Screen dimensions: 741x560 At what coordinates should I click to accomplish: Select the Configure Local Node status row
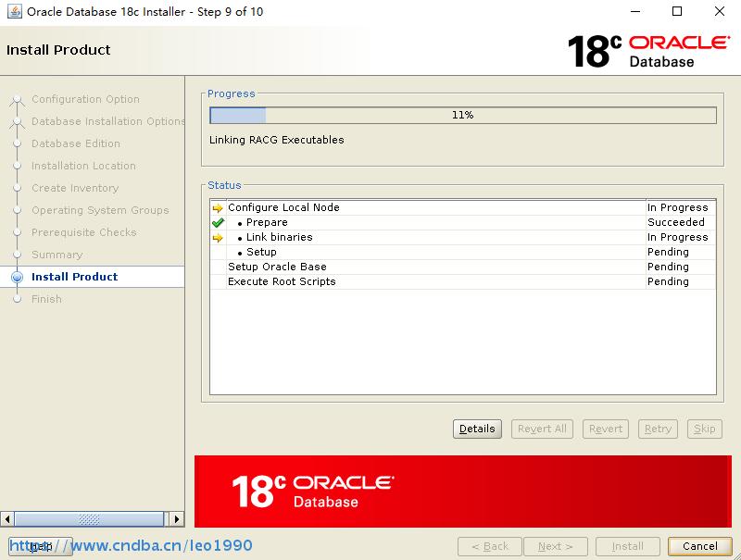[462, 207]
